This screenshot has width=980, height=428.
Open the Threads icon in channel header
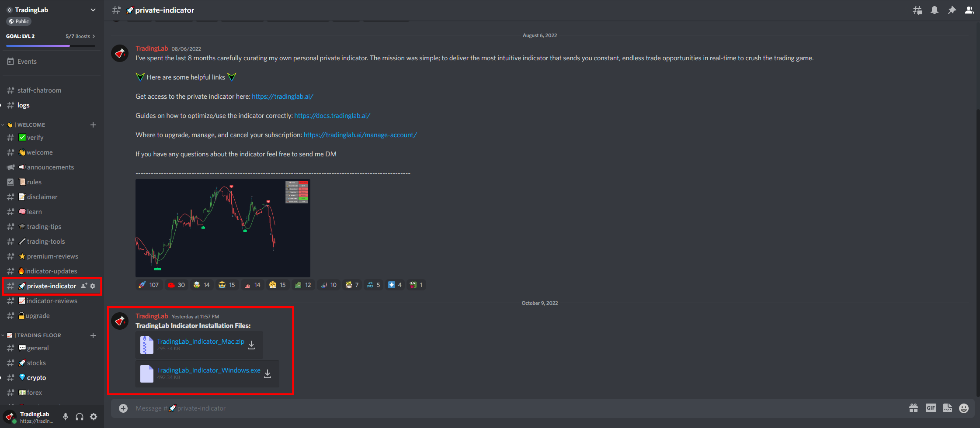pos(917,10)
